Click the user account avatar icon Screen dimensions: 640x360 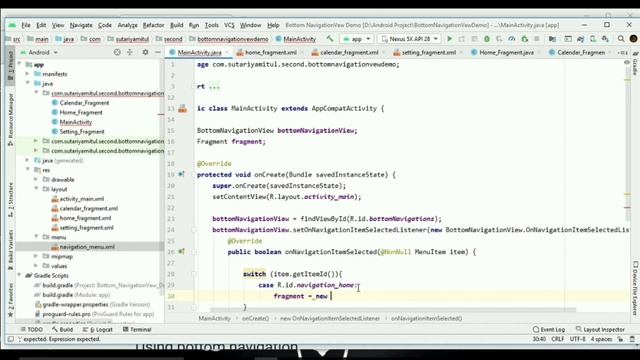tap(633, 39)
